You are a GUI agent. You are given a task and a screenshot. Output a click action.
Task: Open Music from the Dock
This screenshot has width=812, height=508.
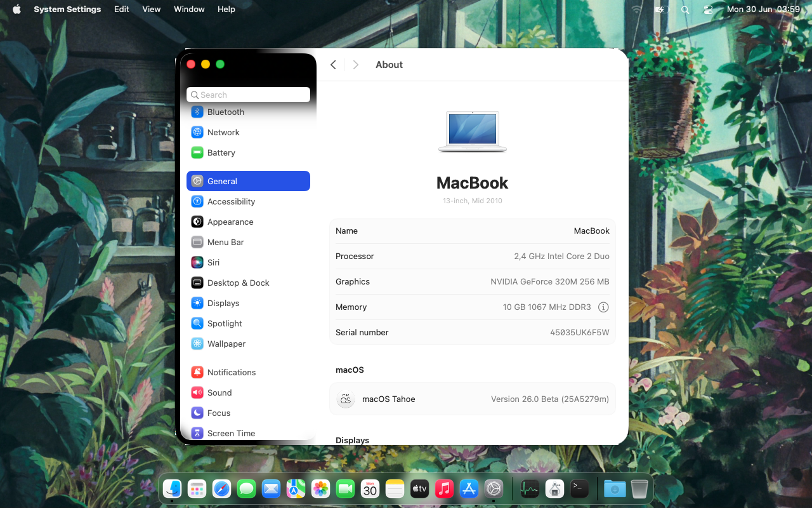[445, 488]
